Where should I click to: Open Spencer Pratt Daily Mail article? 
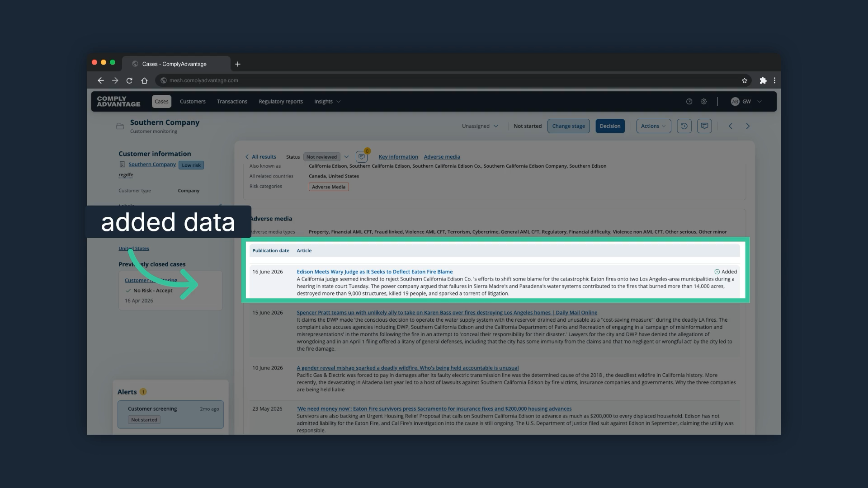tap(447, 313)
